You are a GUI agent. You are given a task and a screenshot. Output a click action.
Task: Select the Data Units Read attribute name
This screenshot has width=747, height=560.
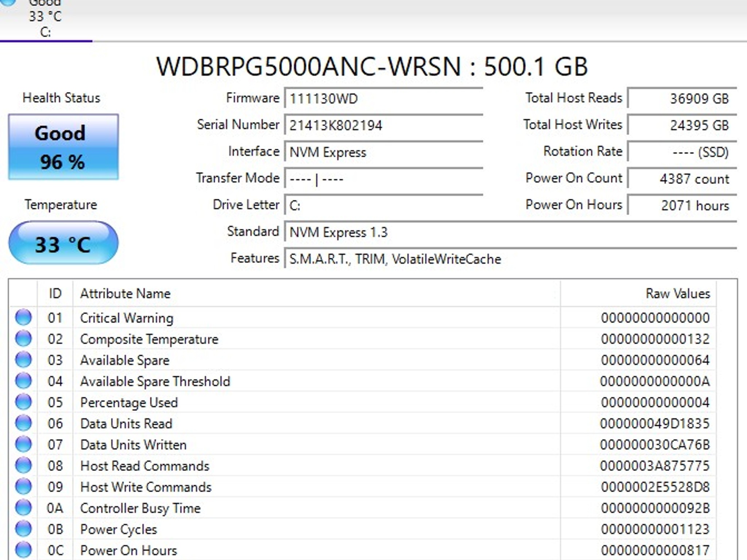(x=126, y=424)
